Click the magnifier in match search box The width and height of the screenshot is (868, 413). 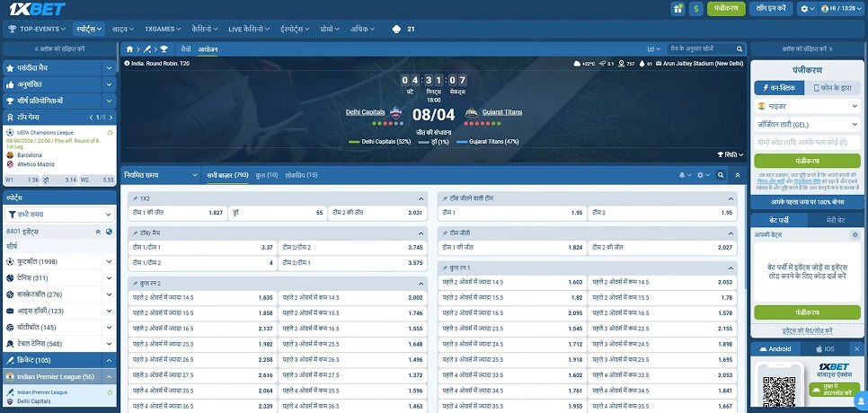pyautogui.click(x=739, y=48)
